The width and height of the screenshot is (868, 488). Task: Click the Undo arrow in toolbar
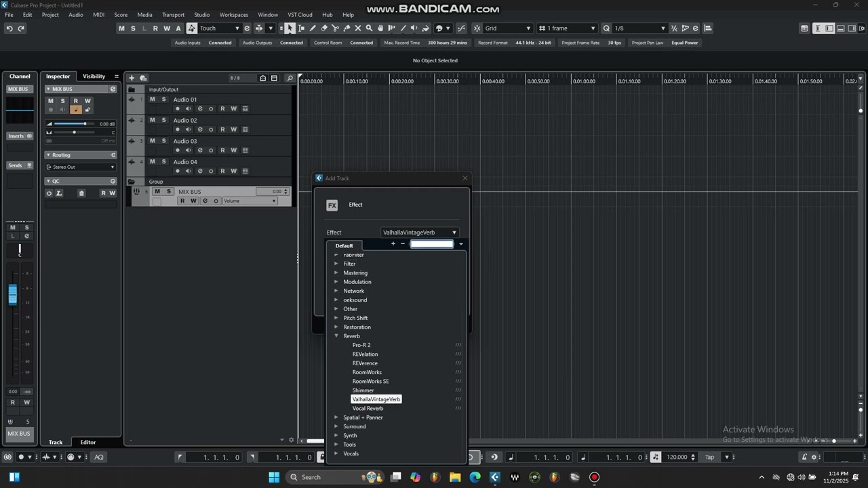tap(9, 28)
